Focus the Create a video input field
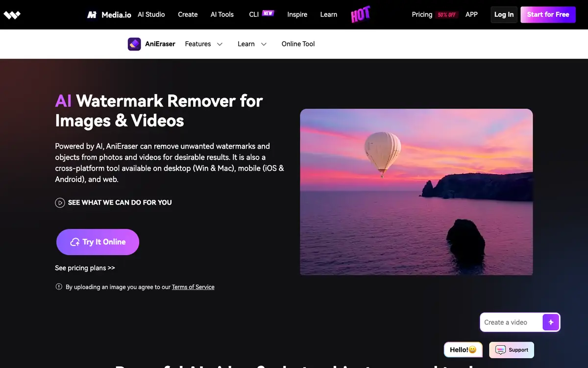The height and width of the screenshot is (368, 588). coord(511,322)
